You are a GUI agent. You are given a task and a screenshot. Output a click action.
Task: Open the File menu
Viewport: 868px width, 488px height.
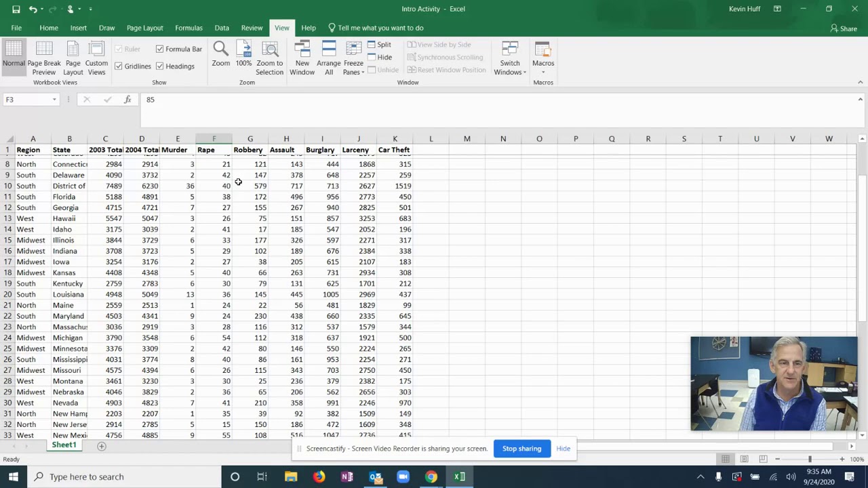click(16, 28)
